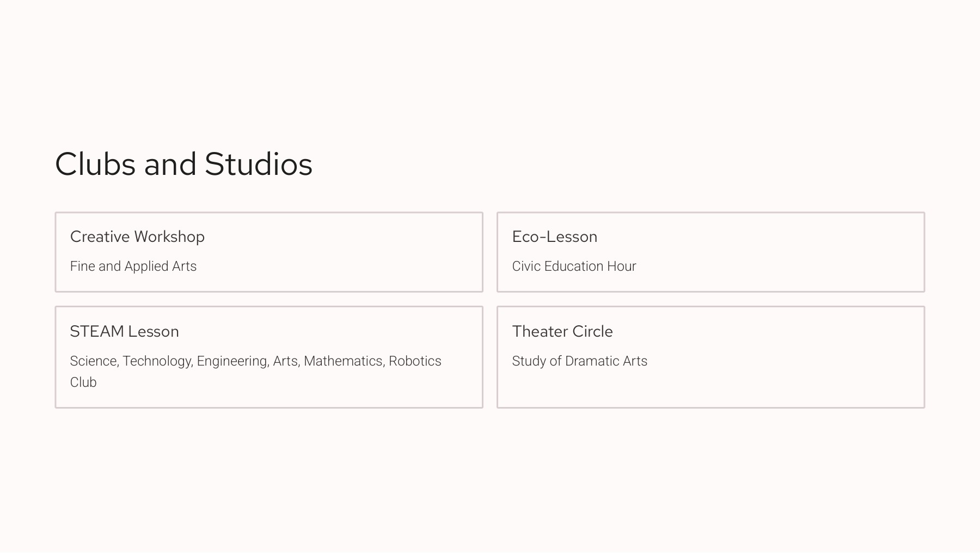The width and height of the screenshot is (980, 553).
Task: Click the word Mathematics in the STEAM description
Action: click(x=343, y=361)
